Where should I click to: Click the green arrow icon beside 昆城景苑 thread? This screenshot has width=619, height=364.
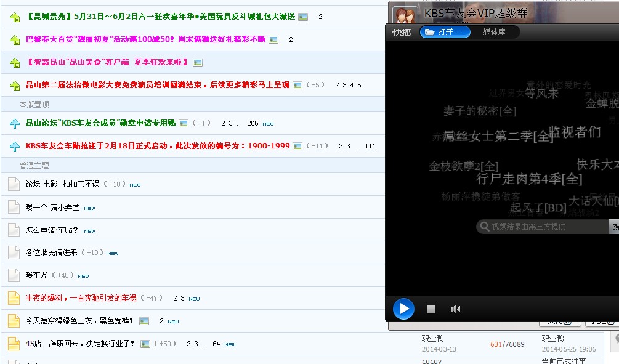[15, 17]
